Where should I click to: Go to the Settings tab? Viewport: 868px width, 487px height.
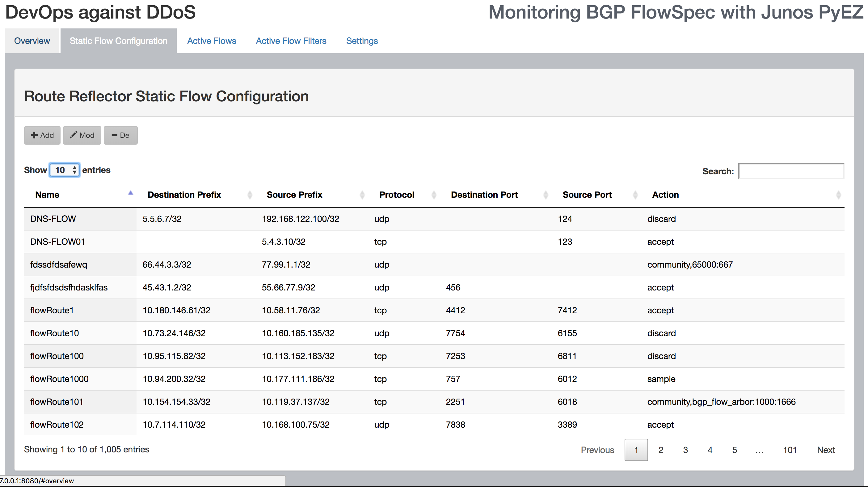(362, 41)
